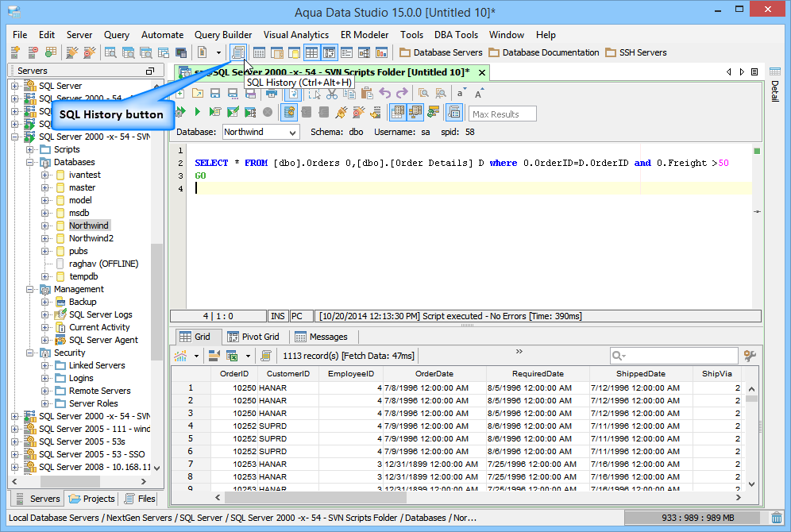The height and width of the screenshot is (532, 791).
Task: Open the Database Northwind dropdown
Action: pyautogui.click(x=260, y=132)
